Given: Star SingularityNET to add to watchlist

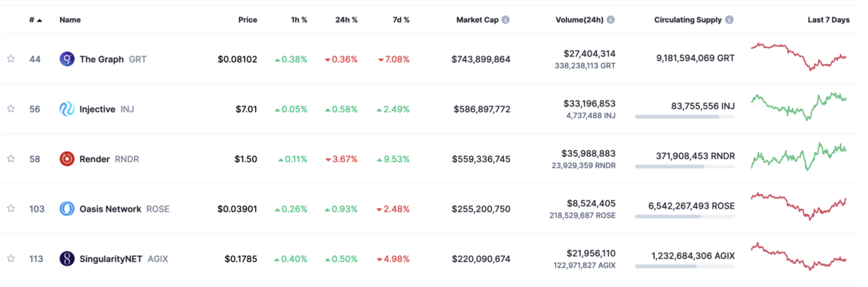Looking at the screenshot, I should coord(11,258).
